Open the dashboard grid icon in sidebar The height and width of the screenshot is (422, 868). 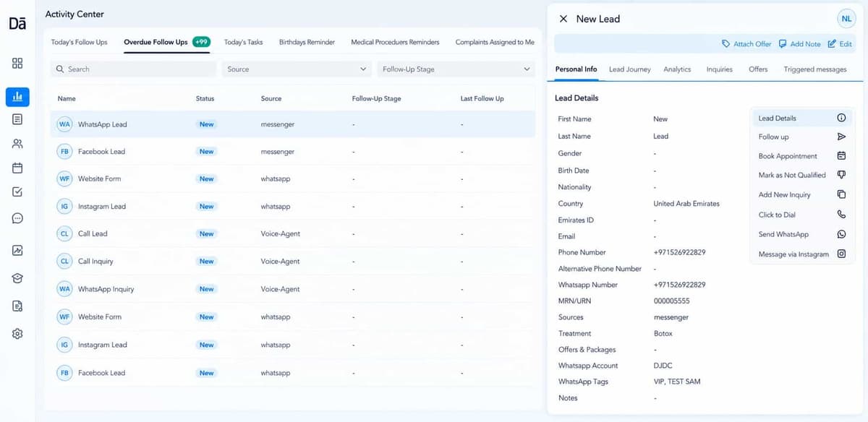click(17, 63)
